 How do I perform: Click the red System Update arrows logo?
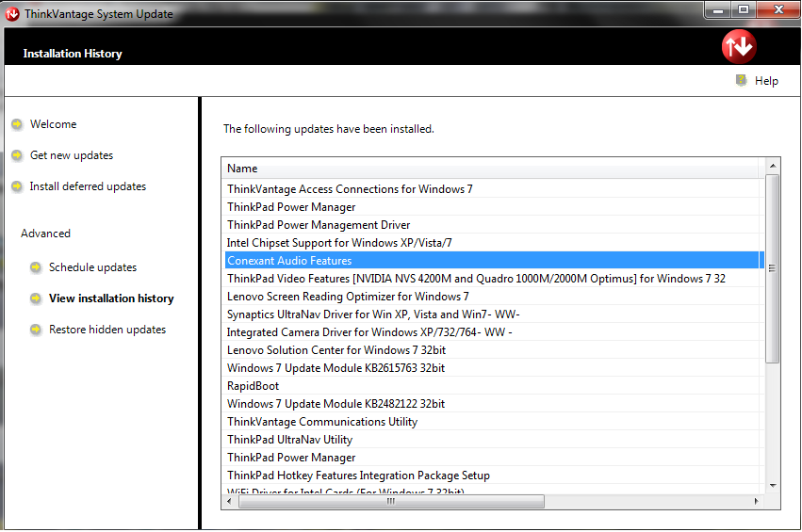[739, 46]
